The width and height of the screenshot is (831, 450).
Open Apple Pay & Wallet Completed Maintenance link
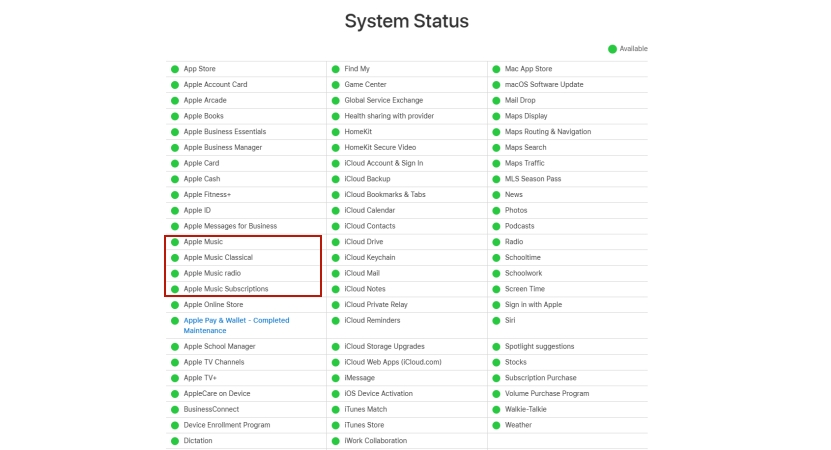(236, 325)
